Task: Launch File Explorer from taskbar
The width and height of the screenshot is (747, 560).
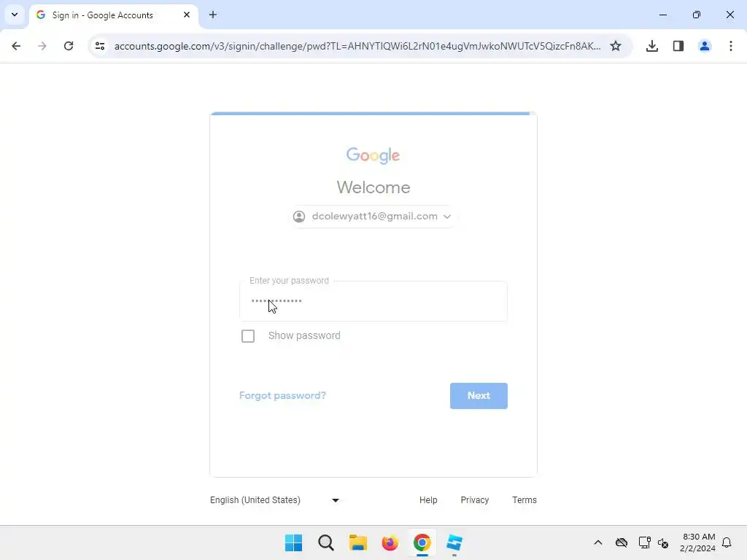Action: point(357,542)
